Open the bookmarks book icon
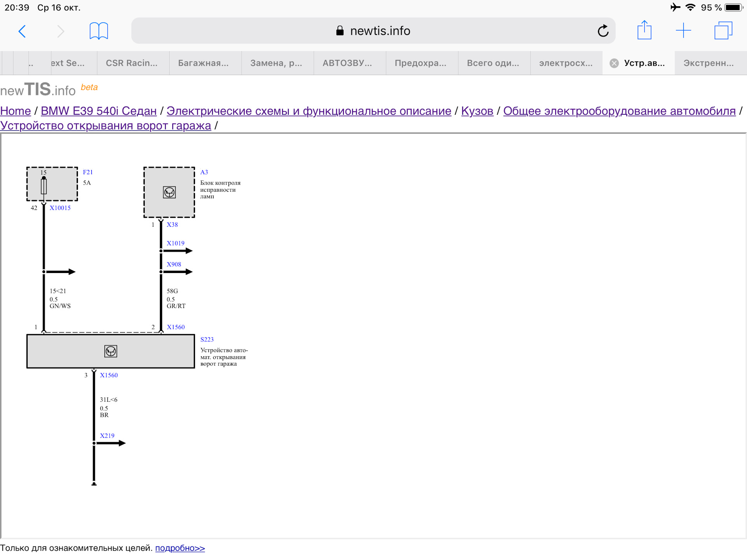The image size is (747, 560). (x=98, y=31)
